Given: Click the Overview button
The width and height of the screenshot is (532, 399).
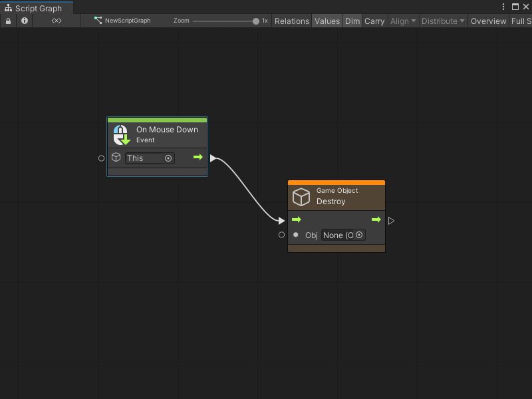Looking at the screenshot, I should point(488,21).
